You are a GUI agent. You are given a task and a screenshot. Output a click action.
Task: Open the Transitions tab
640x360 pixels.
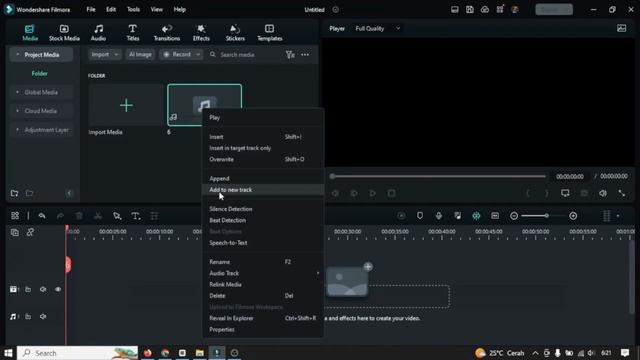click(167, 33)
